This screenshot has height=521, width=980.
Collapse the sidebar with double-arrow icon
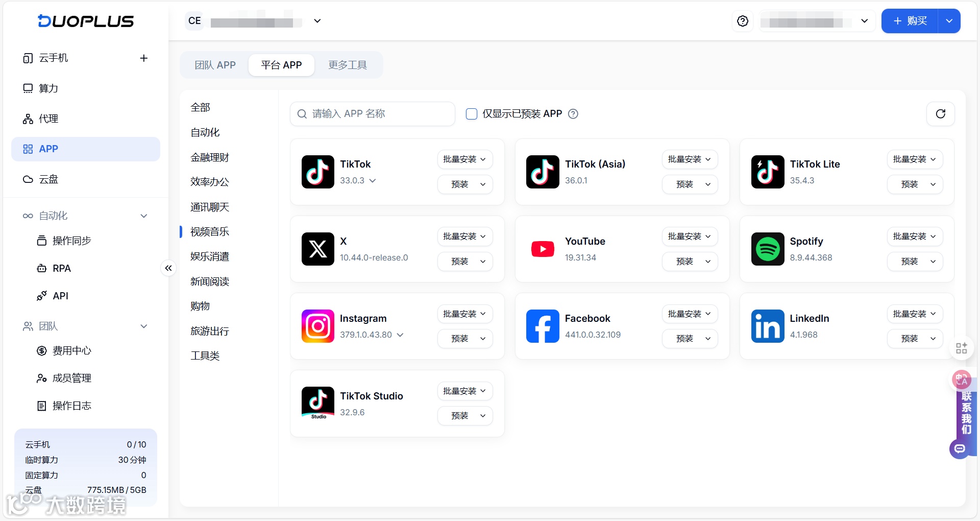point(168,268)
